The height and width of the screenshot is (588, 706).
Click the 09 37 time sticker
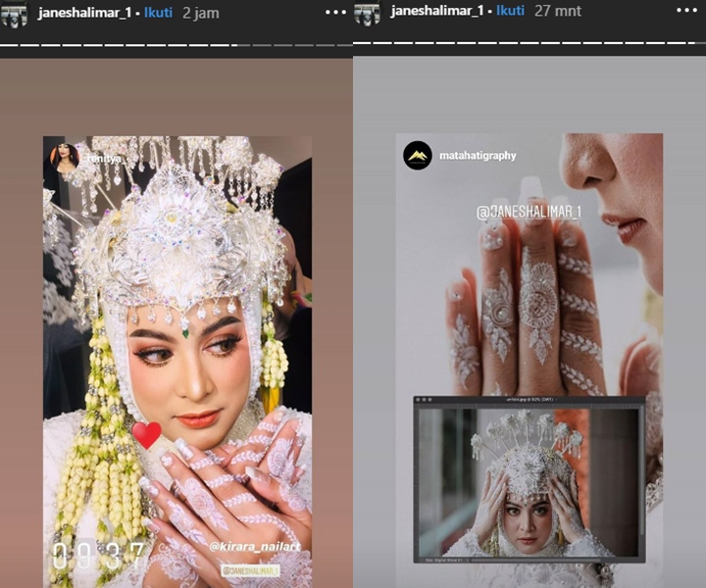(x=99, y=556)
